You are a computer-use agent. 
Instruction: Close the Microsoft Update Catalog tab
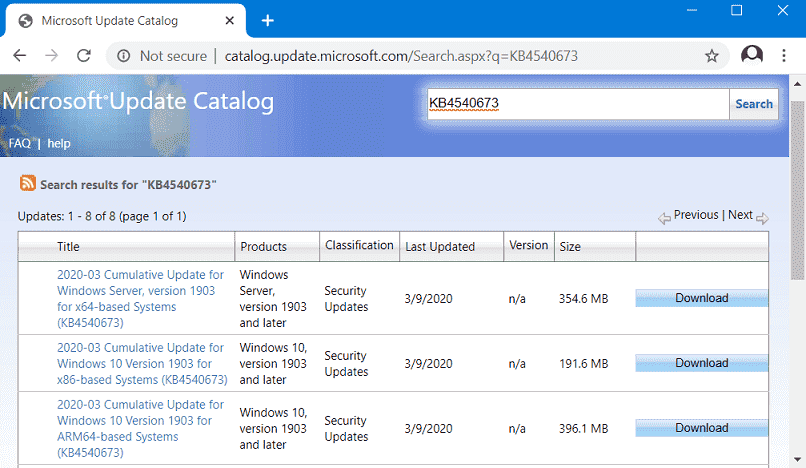(x=229, y=21)
